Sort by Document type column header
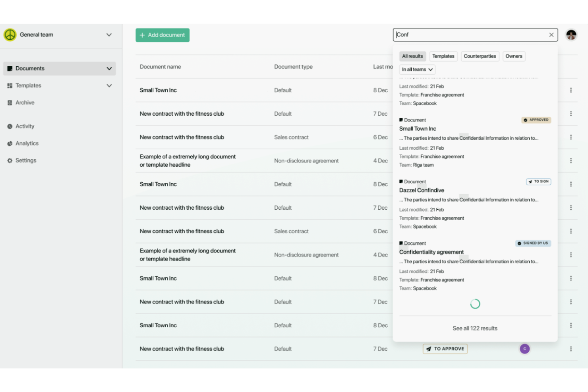The height and width of the screenshot is (392, 588). click(x=293, y=67)
